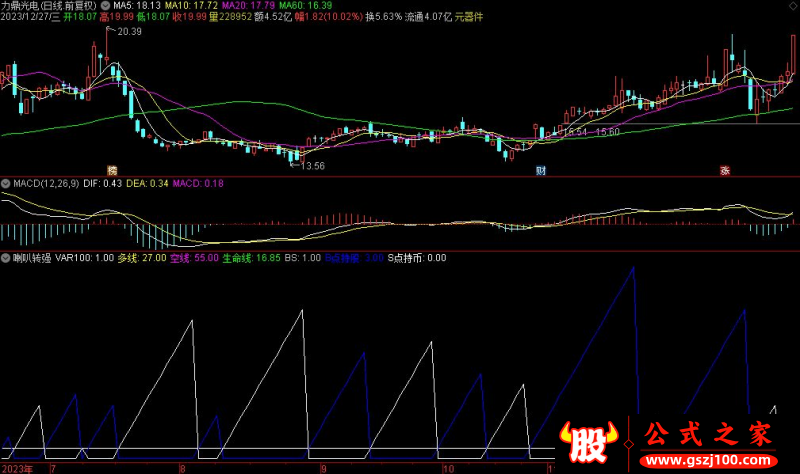
Task: Click the MA60: 16.39 label
Action: click(306, 6)
